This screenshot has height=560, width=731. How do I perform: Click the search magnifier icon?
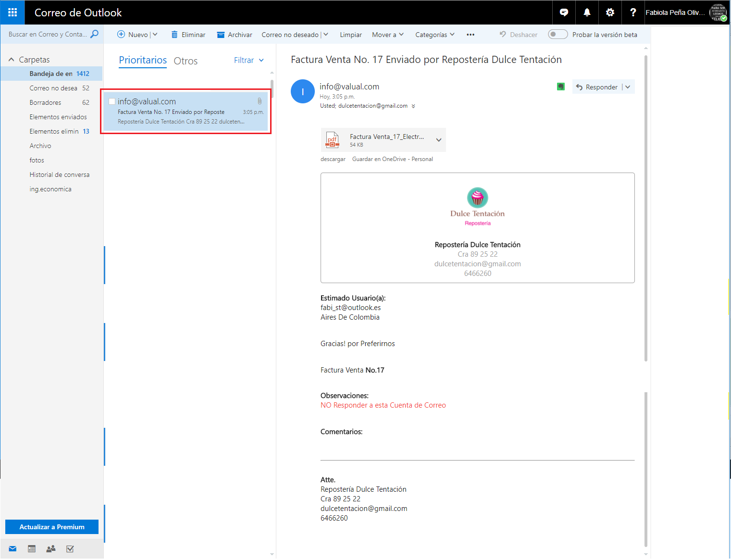[95, 34]
